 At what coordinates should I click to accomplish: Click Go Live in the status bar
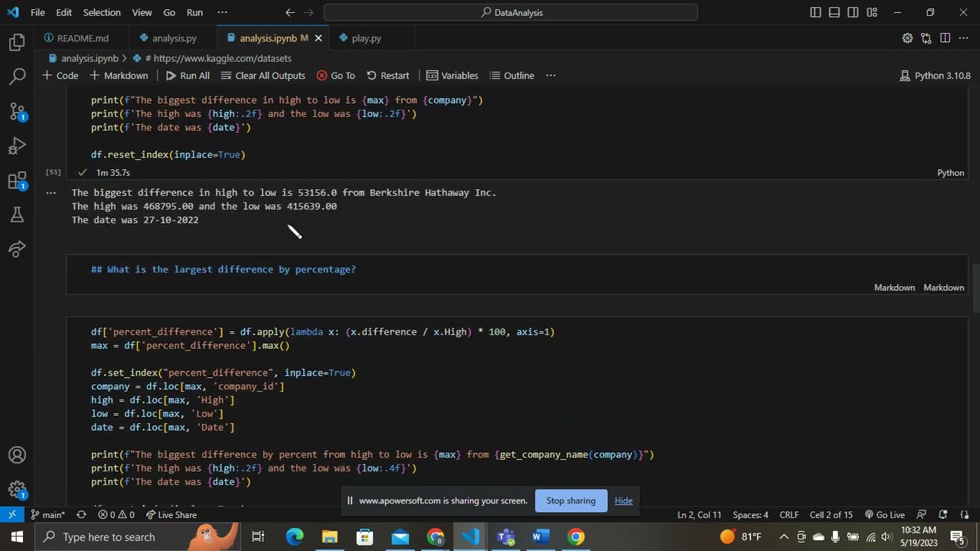click(x=884, y=515)
